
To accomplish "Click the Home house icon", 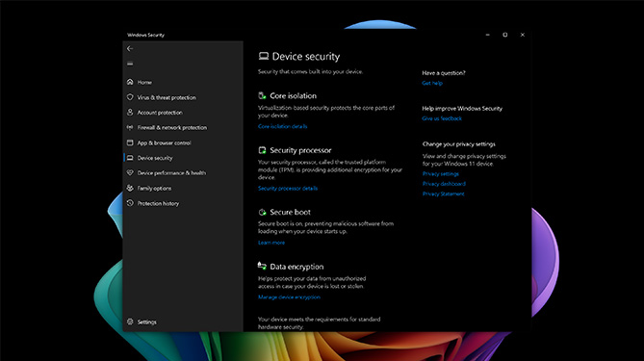I will (x=130, y=82).
